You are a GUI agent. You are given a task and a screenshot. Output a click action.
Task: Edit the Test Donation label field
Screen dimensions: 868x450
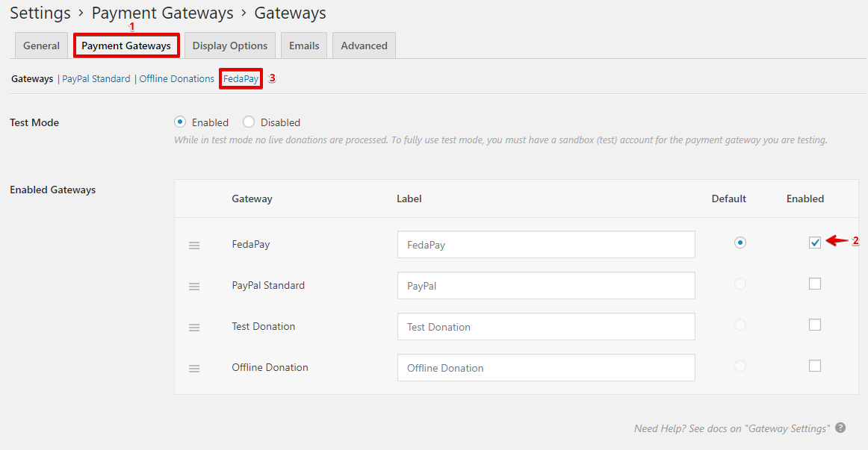546,327
